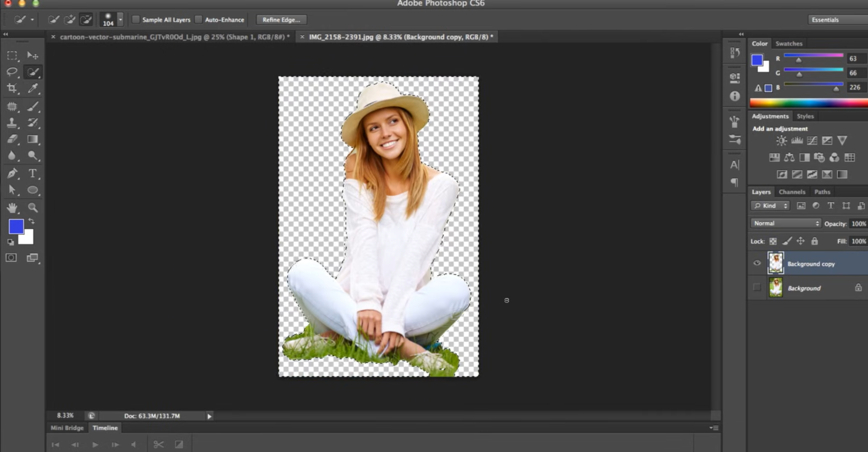Select the Rectangular Marquee tool
Image resolution: width=868 pixels, height=452 pixels.
click(x=12, y=55)
